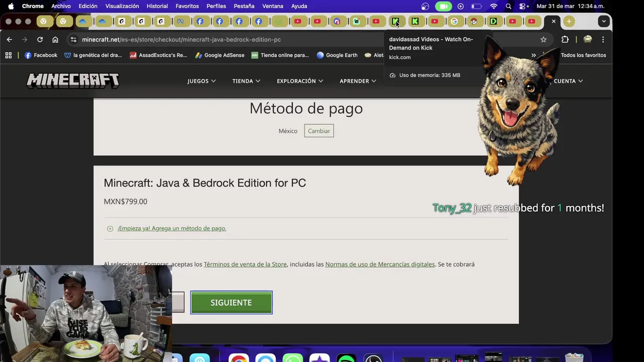This screenshot has height=362, width=644.
Task: Click the green camera recording indicator
Action: 443,6
